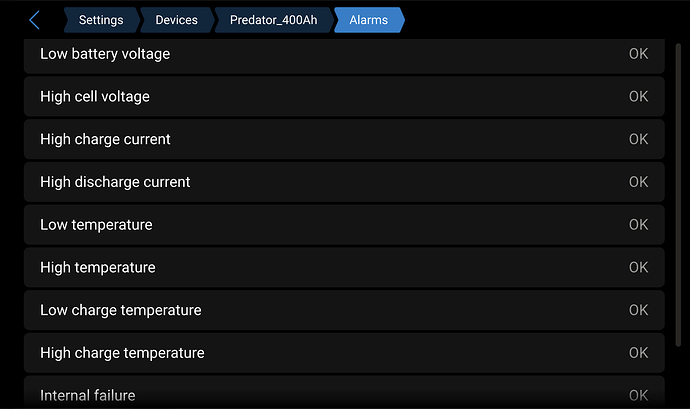Click the High charge temperature label
The height and width of the screenshot is (409, 690).
coord(122,353)
